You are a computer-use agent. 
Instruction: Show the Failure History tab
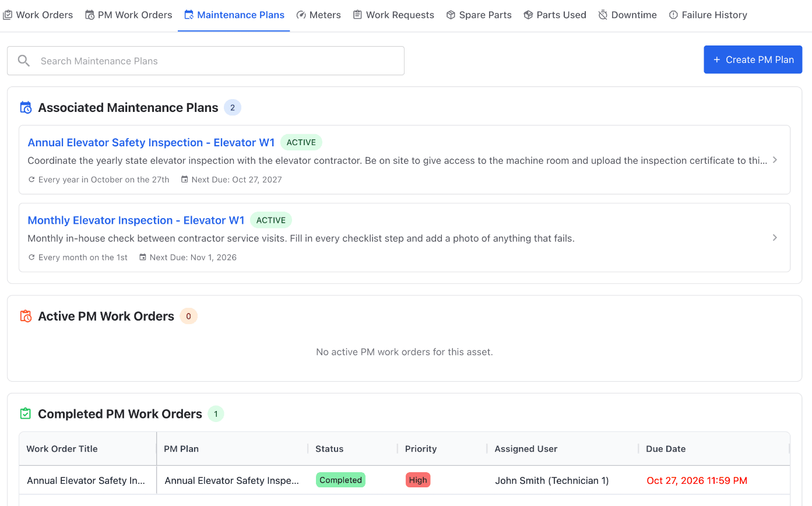708,15
